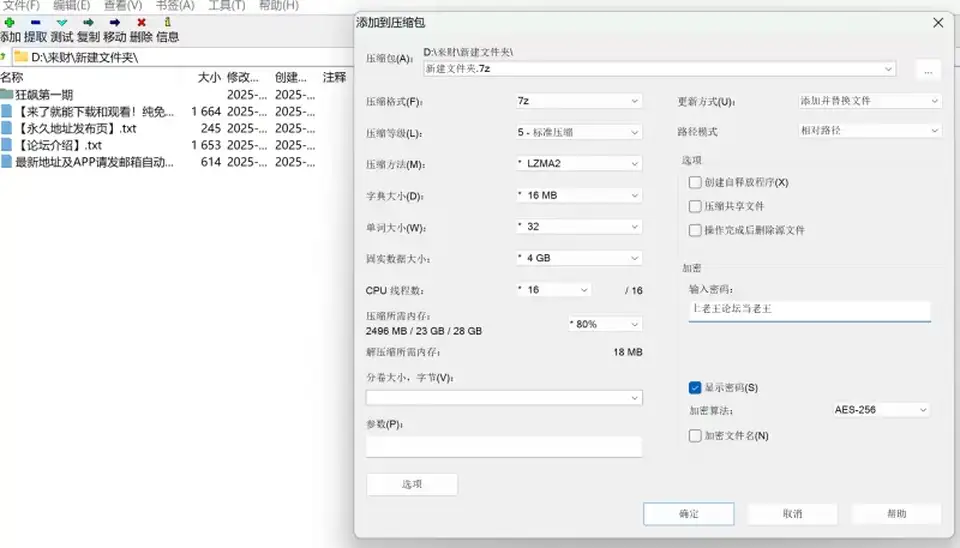Open 单词大小 32 dropdown
The height and width of the screenshot is (548, 960).
coord(579,227)
